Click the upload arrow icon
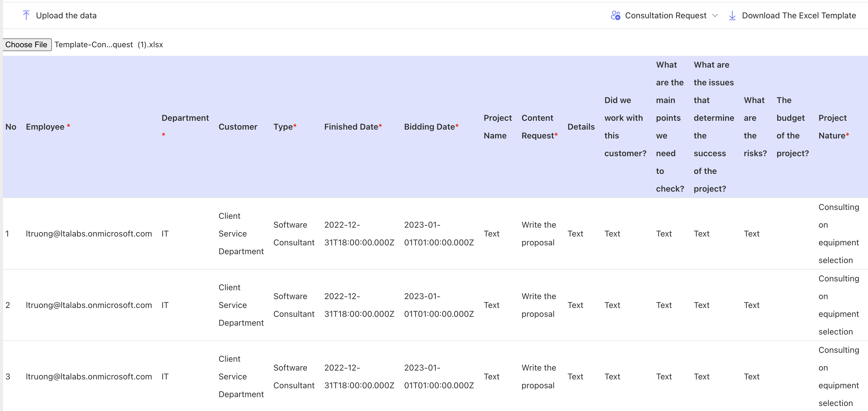868x411 pixels. pyautogui.click(x=26, y=15)
